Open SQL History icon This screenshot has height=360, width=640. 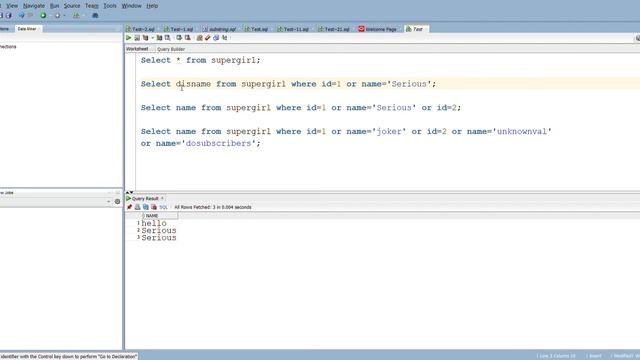point(216,38)
